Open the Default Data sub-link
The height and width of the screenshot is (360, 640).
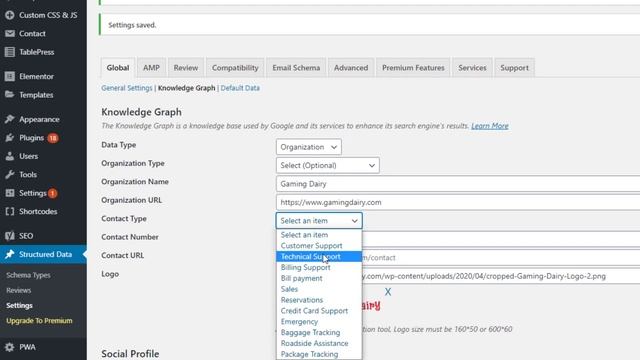240,88
